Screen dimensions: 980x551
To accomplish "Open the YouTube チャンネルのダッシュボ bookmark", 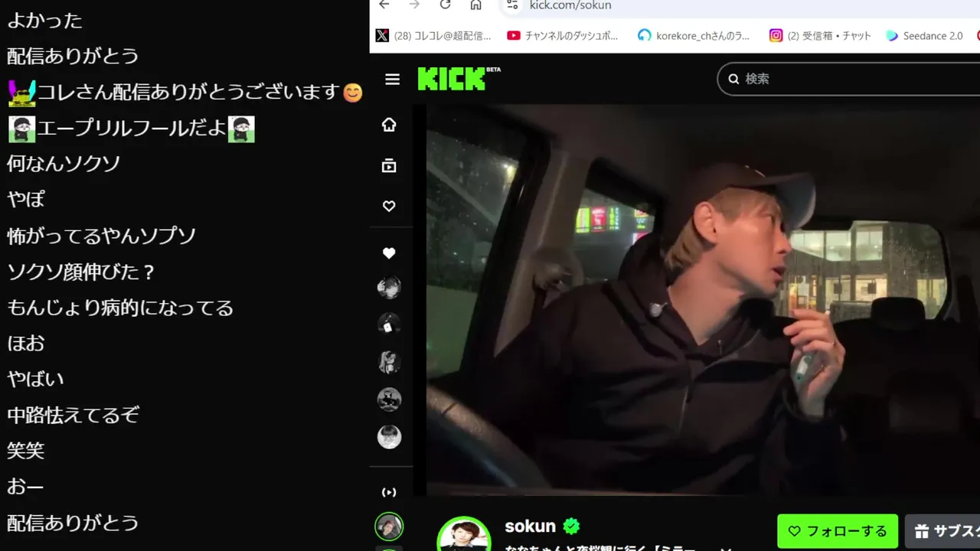I will point(563,36).
